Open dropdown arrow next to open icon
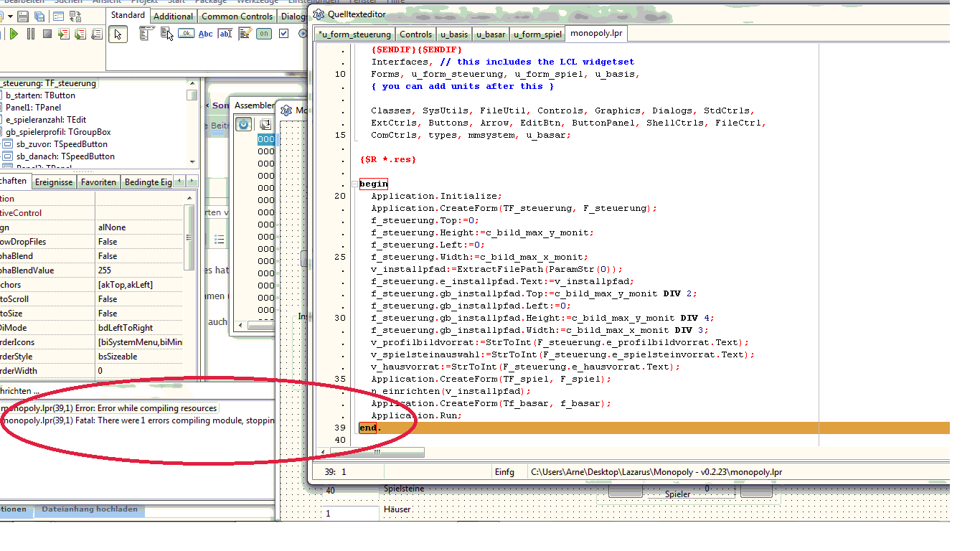The width and height of the screenshot is (980, 551). (9, 16)
